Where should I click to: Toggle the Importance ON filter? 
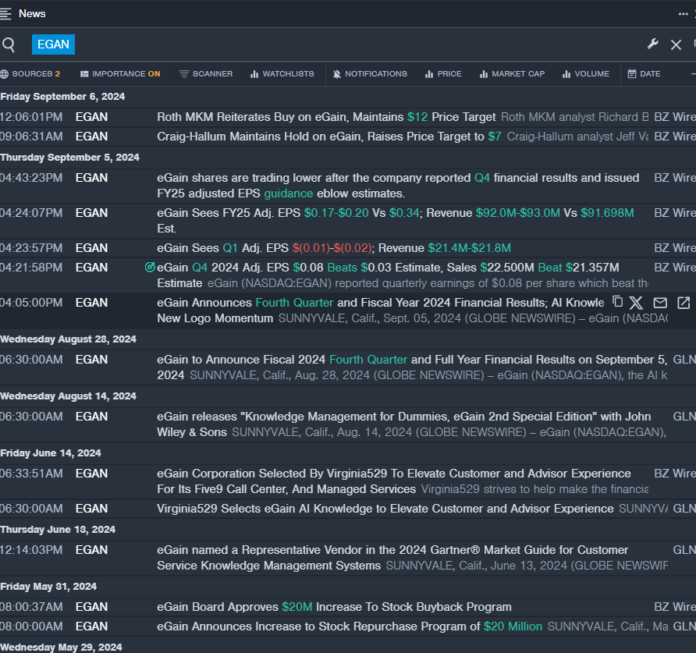(x=120, y=74)
